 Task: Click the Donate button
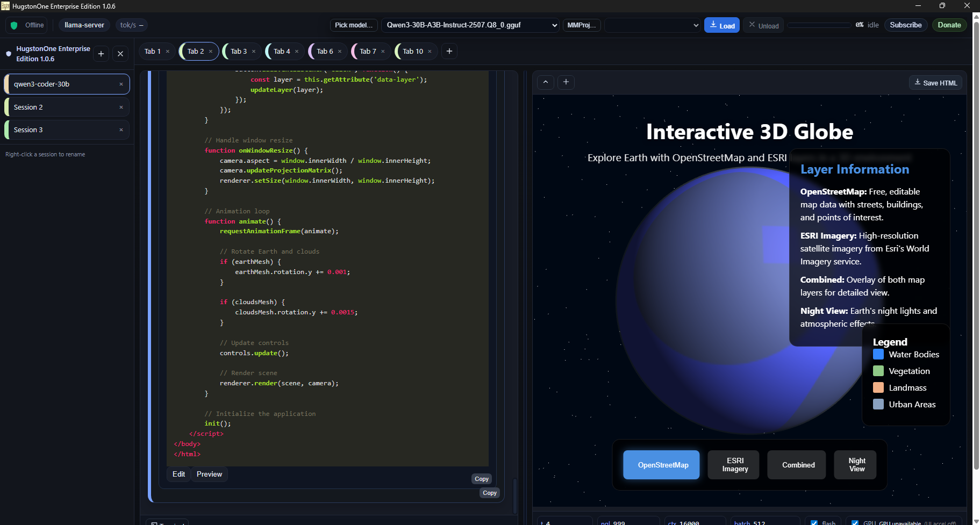[949, 25]
